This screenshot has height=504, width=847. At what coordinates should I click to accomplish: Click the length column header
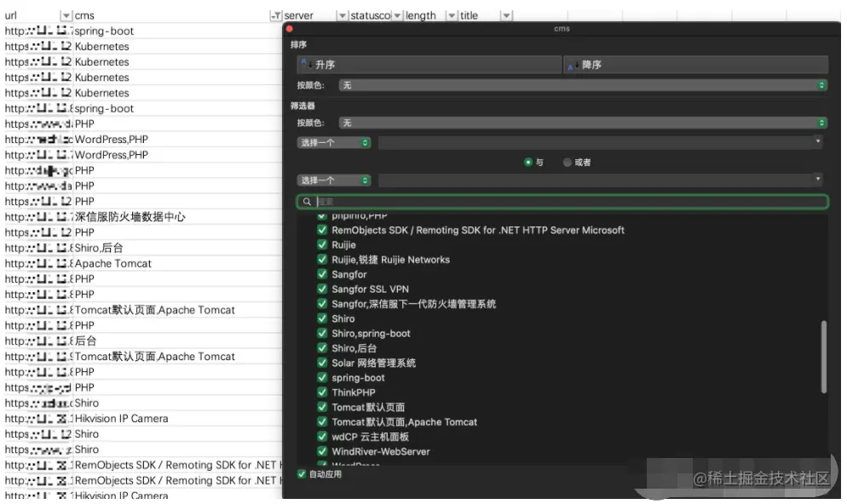tap(420, 15)
